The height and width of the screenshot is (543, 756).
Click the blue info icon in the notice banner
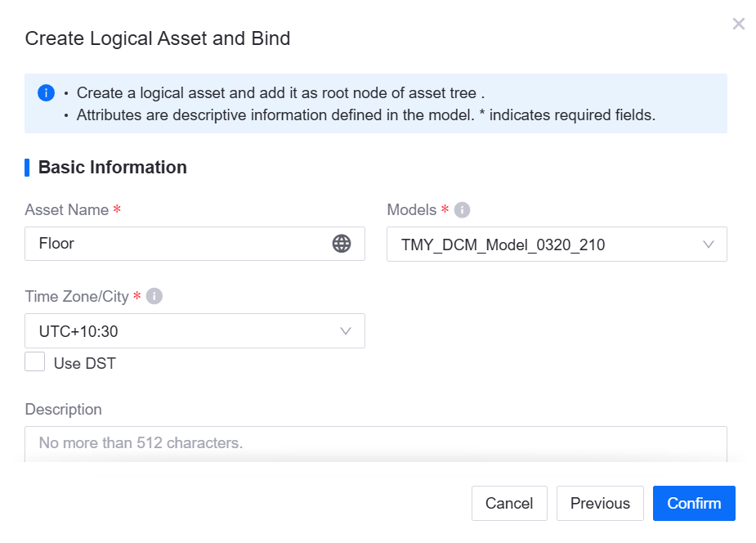47,92
